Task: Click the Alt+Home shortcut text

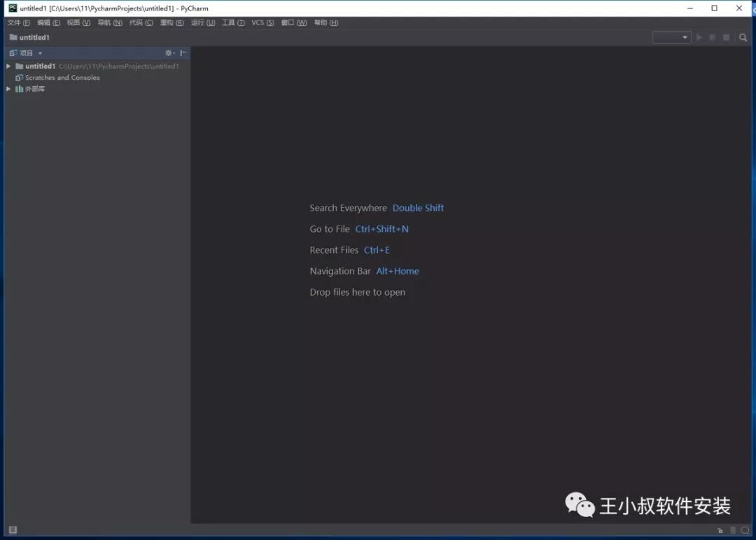Action: point(398,271)
